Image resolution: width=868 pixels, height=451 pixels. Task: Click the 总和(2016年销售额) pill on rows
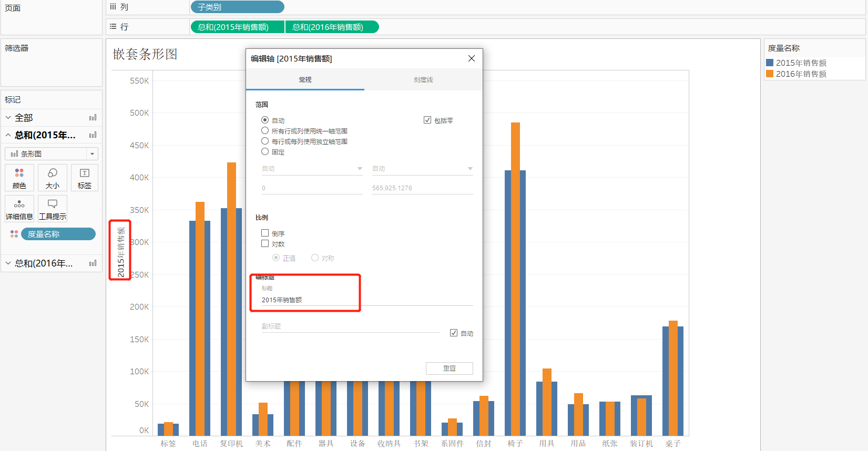coord(332,27)
